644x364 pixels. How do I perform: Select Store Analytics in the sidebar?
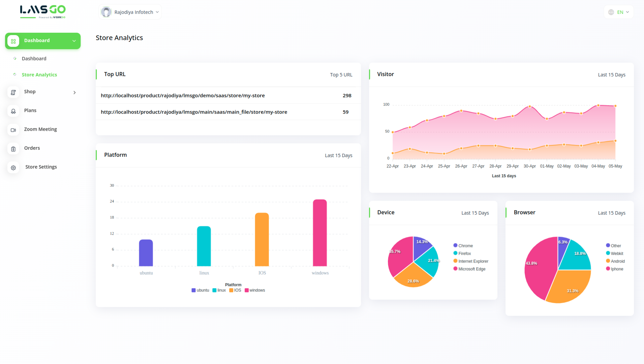click(x=39, y=75)
